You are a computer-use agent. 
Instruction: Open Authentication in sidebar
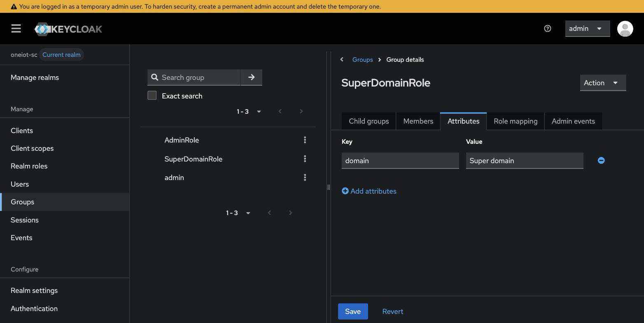[65, 309]
